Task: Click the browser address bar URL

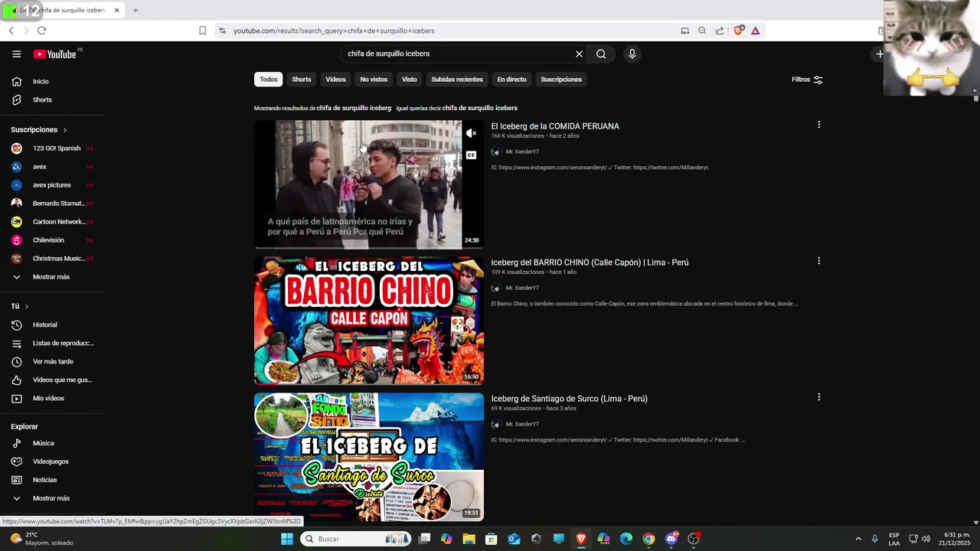Action: [x=334, y=31]
